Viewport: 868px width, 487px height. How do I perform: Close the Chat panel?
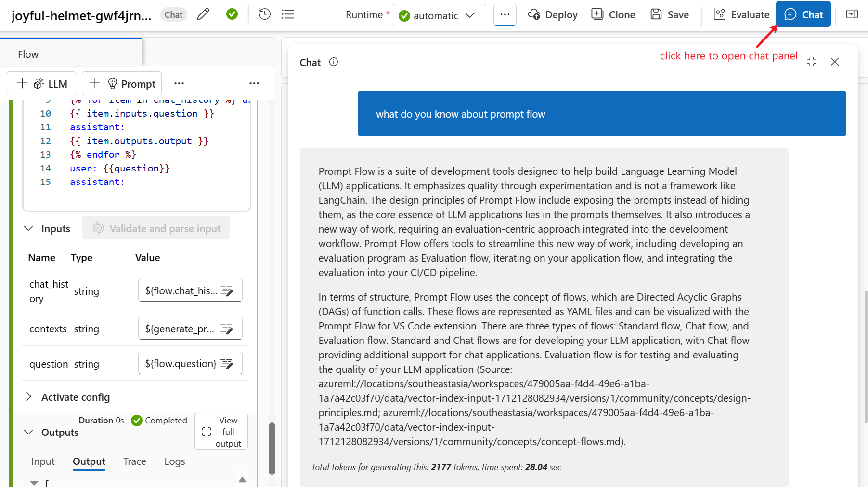(835, 62)
